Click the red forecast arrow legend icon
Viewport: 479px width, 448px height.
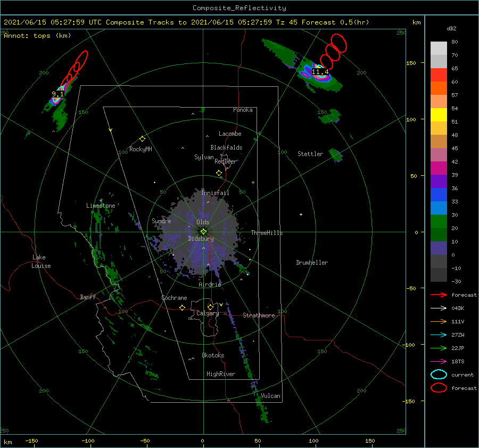click(x=439, y=295)
